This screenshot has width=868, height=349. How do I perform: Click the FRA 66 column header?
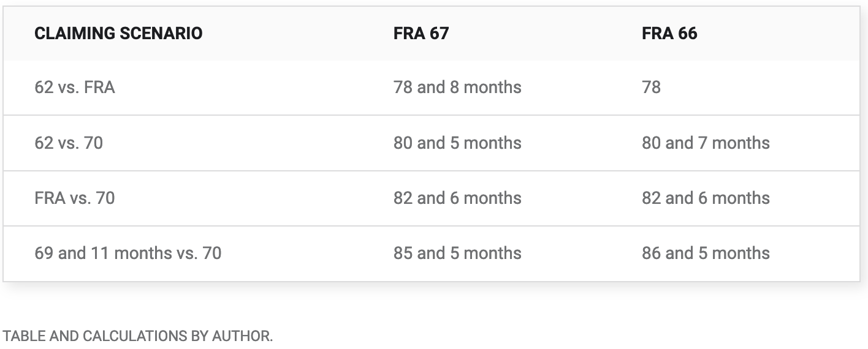click(x=669, y=33)
